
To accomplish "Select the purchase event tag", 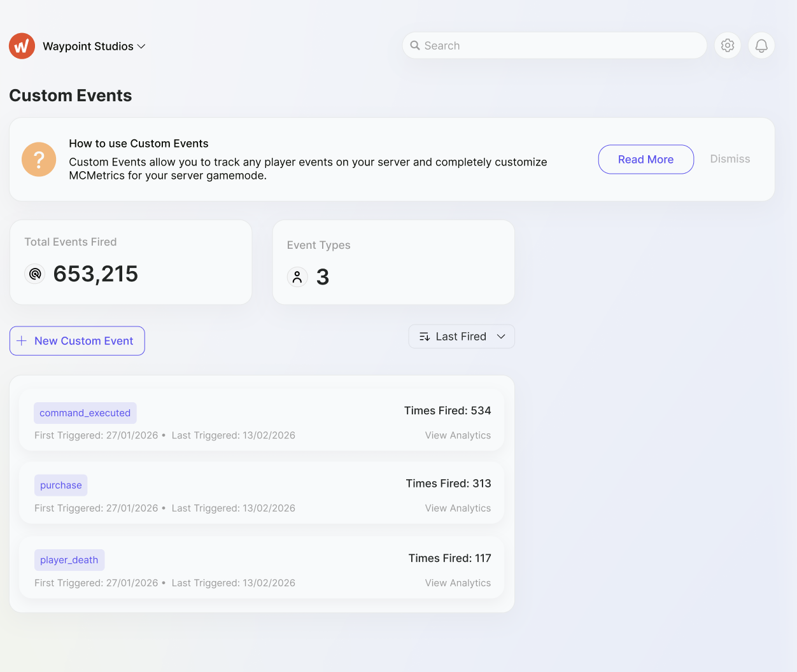I will (x=61, y=486).
